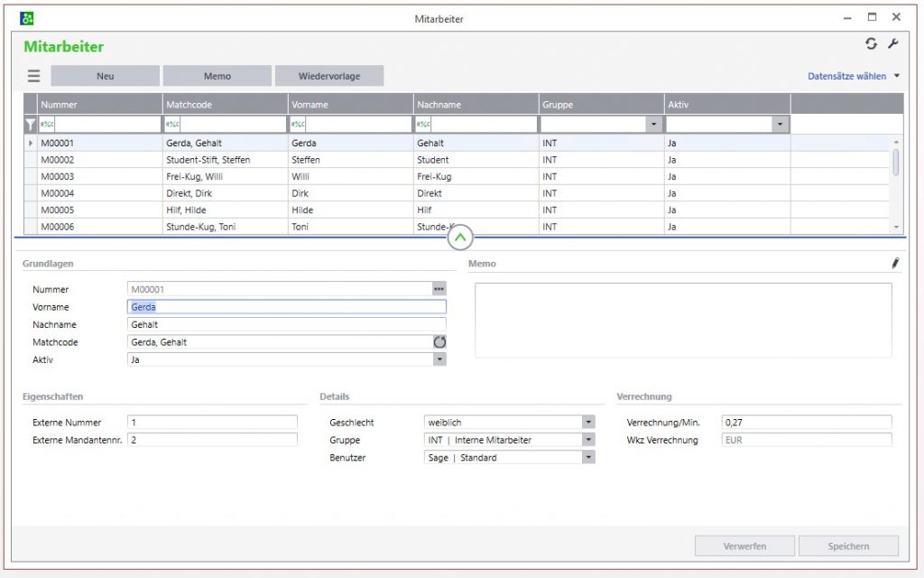This screenshot has width=924, height=578.
Task: Click the Matchcode regenerate icon
Action: pyautogui.click(x=439, y=342)
